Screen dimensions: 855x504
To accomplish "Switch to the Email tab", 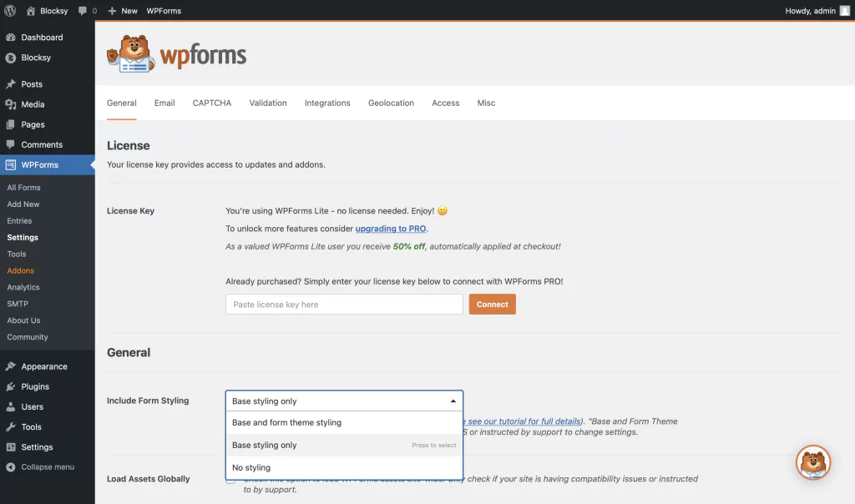I will point(164,103).
